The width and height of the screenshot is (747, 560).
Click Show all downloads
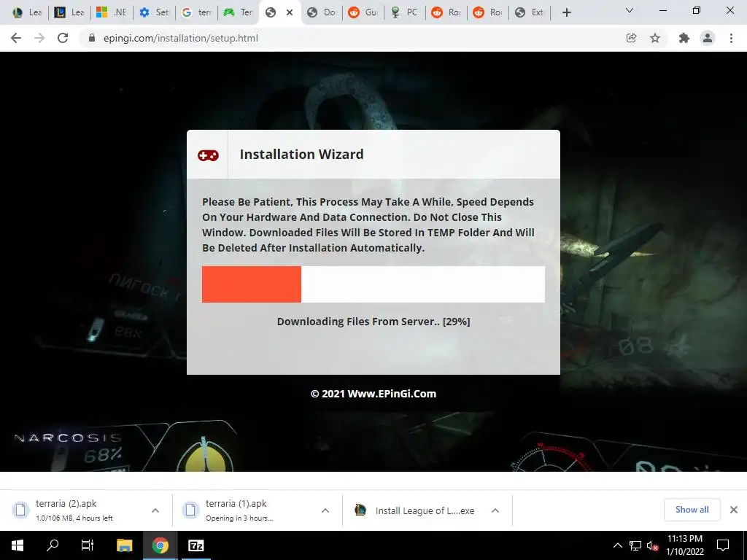(692, 510)
